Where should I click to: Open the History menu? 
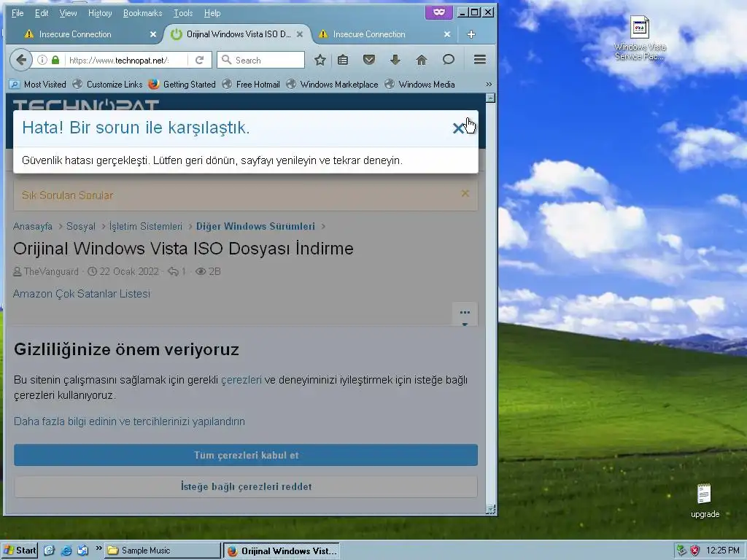(100, 13)
